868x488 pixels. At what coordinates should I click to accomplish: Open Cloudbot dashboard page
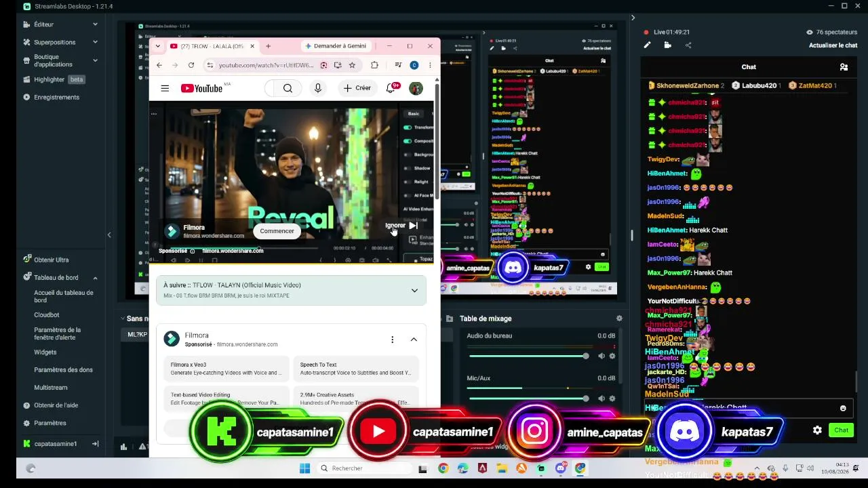click(47, 315)
